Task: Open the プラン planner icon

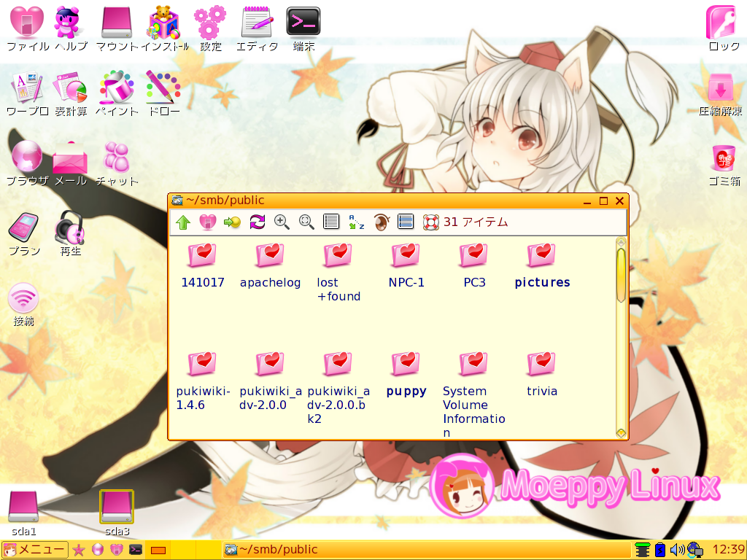Action: tap(24, 233)
